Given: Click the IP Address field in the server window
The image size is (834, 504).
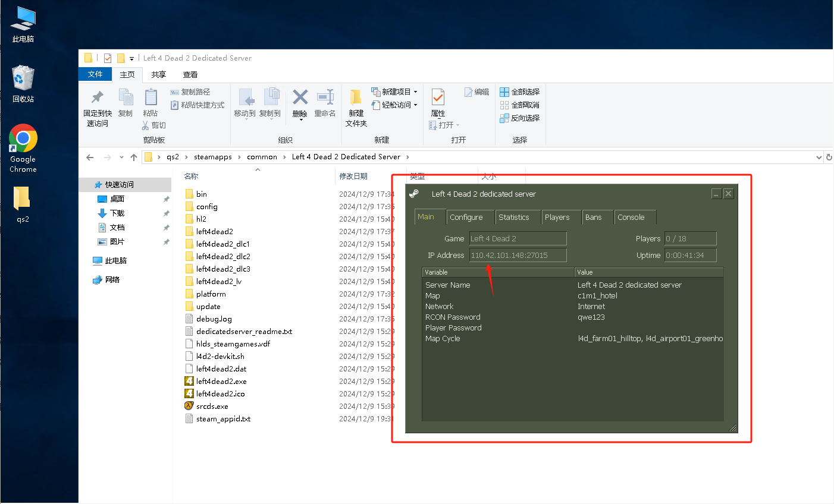Looking at the screenshot, I should coord(518,256).
